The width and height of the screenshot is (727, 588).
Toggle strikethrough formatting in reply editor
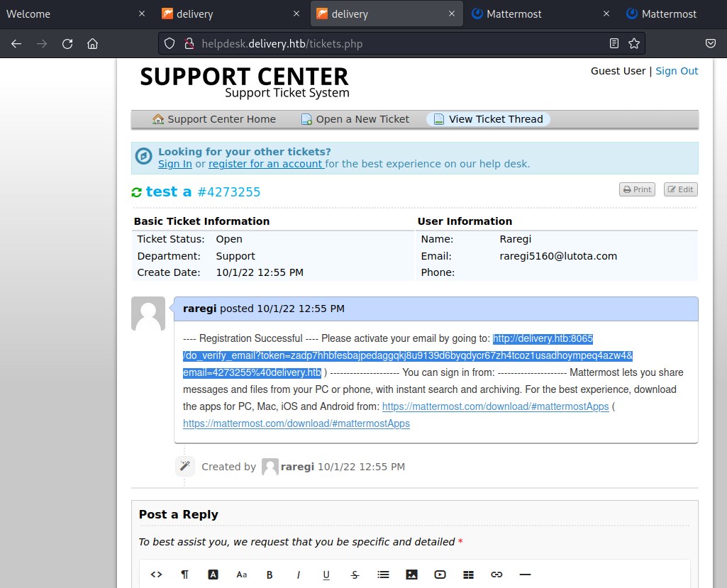(x=355, y=575)
